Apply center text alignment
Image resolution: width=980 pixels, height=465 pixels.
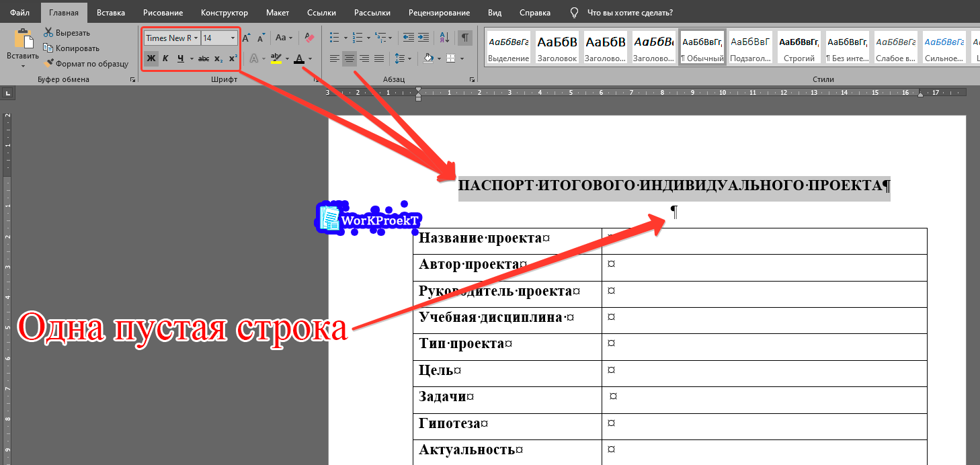[349, 58]
